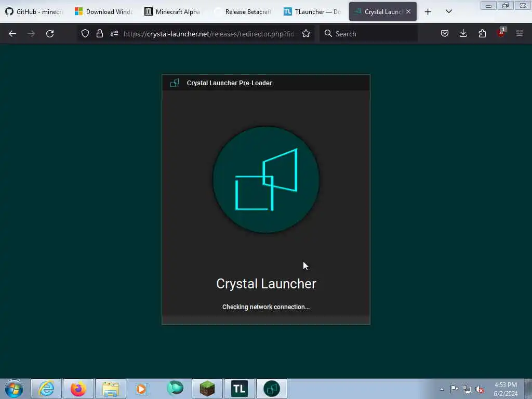Open a new browser tab
532x399 pixels.
[x=428, y=12]
